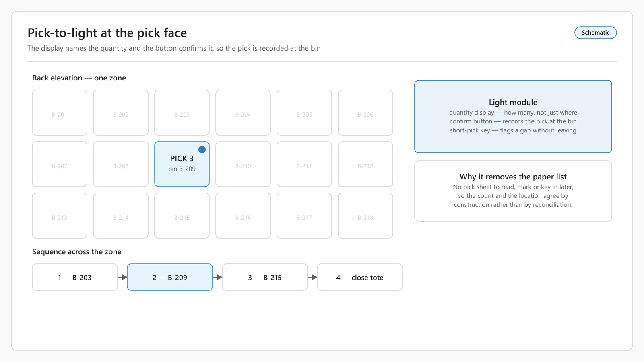Select rack bin B-216
This screenshot has height=362, width=644.
coord(243,216)
